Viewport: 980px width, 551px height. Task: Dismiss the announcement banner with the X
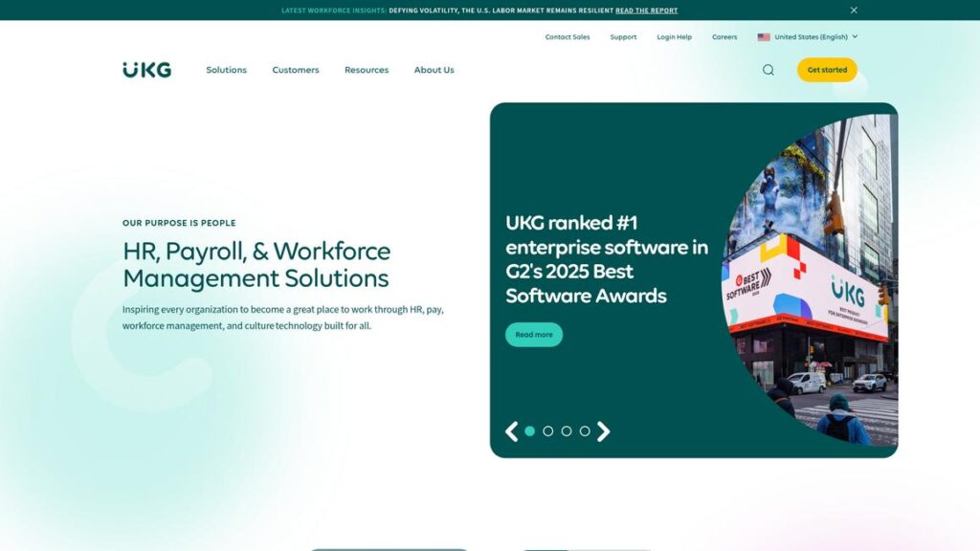[x=854, y=10]
